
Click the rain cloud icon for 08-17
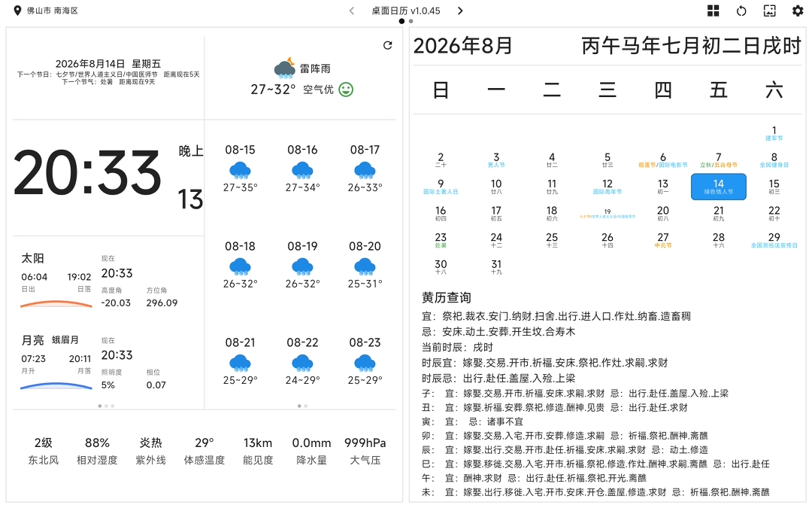(365, 170)
